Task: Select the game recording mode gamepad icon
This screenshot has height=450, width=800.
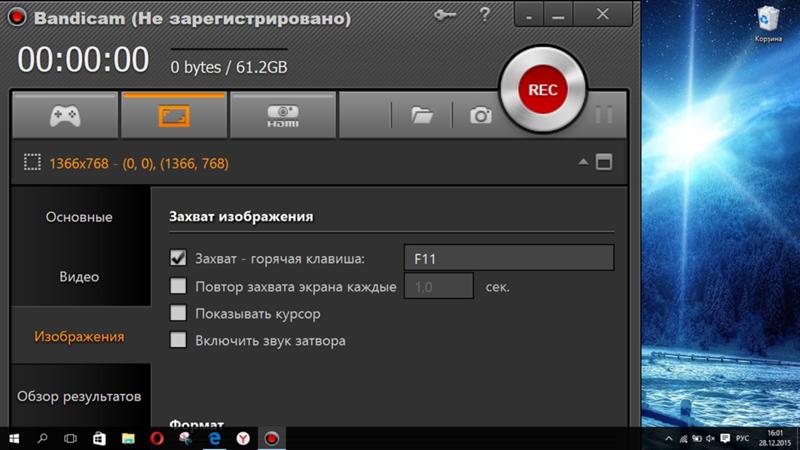Action: click(65, 116)
